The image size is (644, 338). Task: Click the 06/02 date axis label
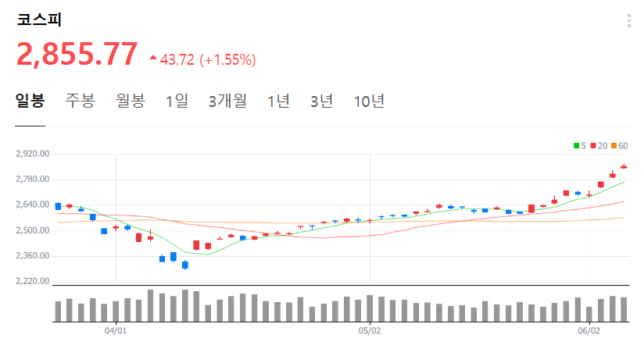point(589,331)
